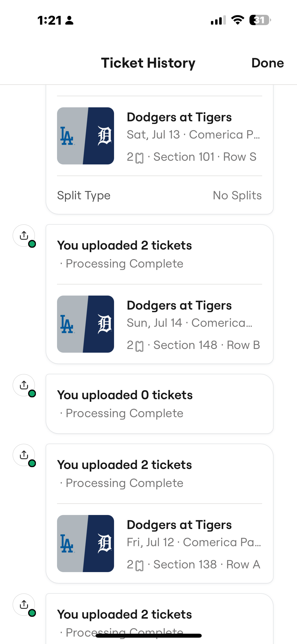Open the Sun, Jul 14 team logos thumbnail

point(86,324)
